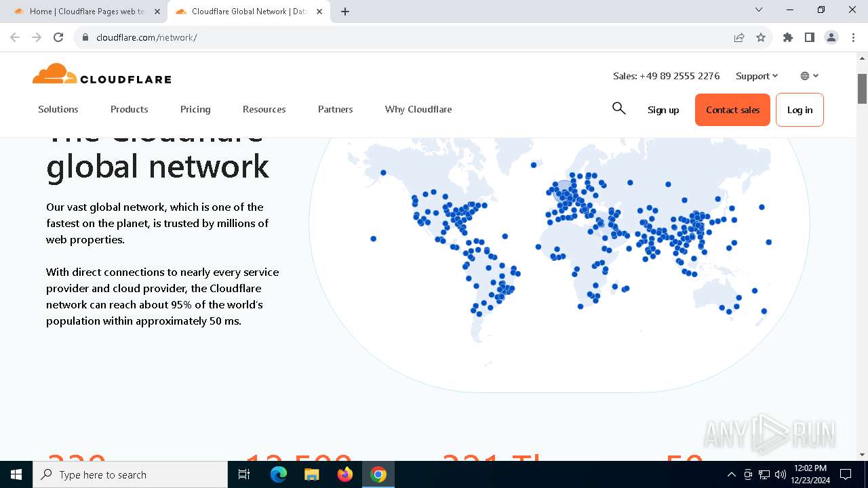
Task: Open the language globe selector
Action: point(810,76)
